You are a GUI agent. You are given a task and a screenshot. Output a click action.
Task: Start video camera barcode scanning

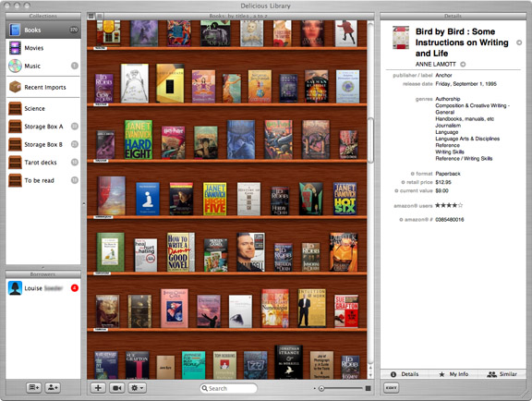(x=116, y=388)
